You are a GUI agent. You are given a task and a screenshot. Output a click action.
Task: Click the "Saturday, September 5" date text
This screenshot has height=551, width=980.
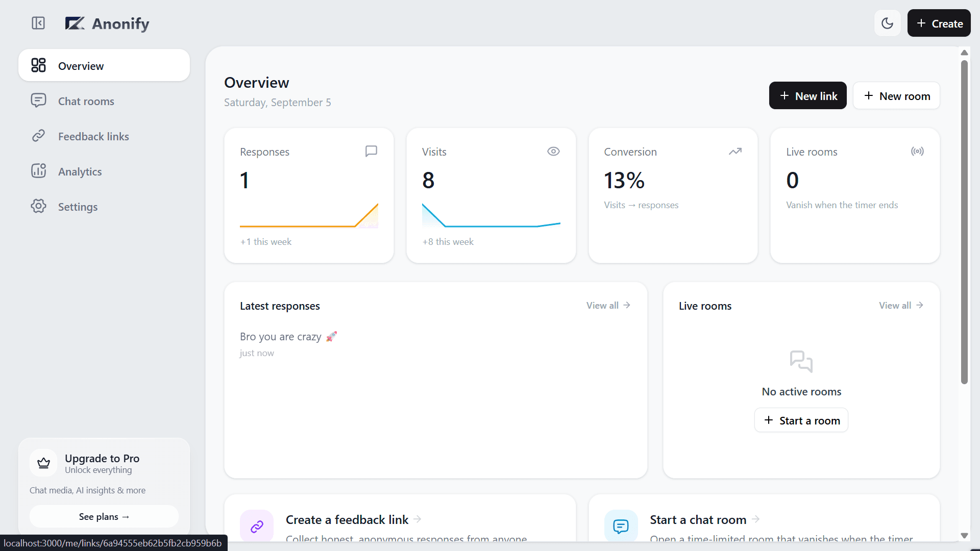(277, 102)
